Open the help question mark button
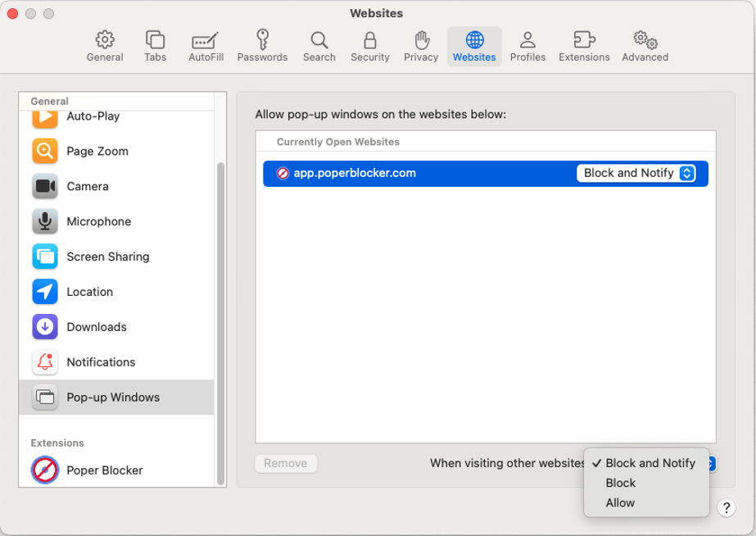This screenshot has width=756, height=536. coord(726,507)
